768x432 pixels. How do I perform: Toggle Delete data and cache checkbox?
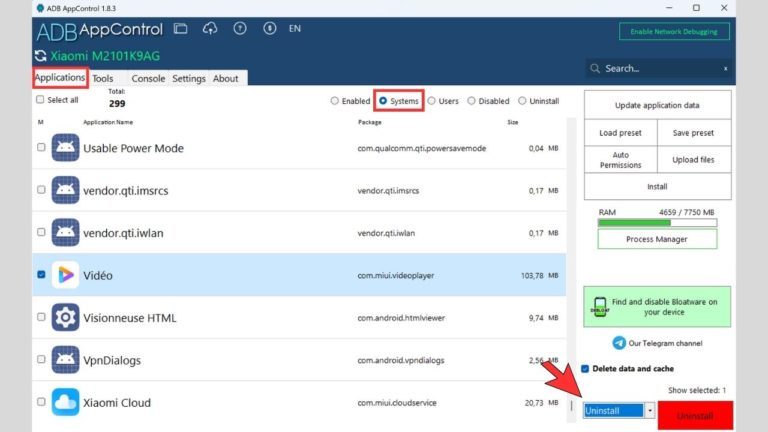585,368
